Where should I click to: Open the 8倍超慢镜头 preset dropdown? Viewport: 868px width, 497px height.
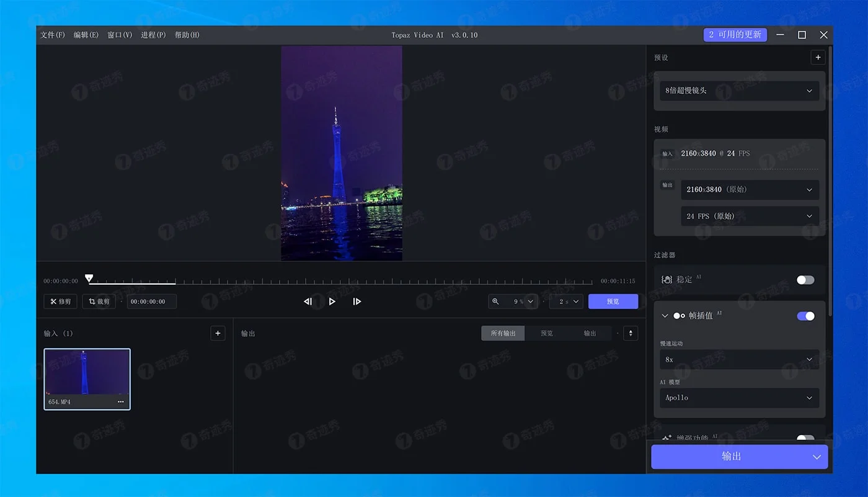(739, 91)
